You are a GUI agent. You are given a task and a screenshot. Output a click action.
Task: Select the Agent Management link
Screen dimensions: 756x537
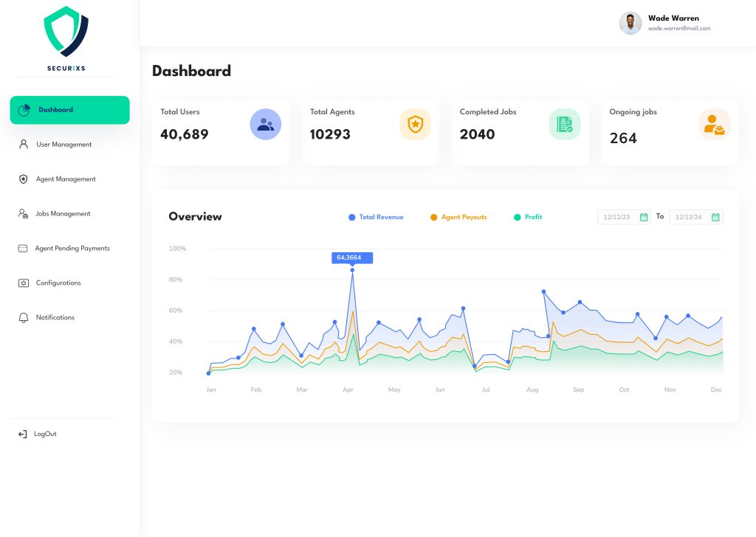(x=65, y=179)
